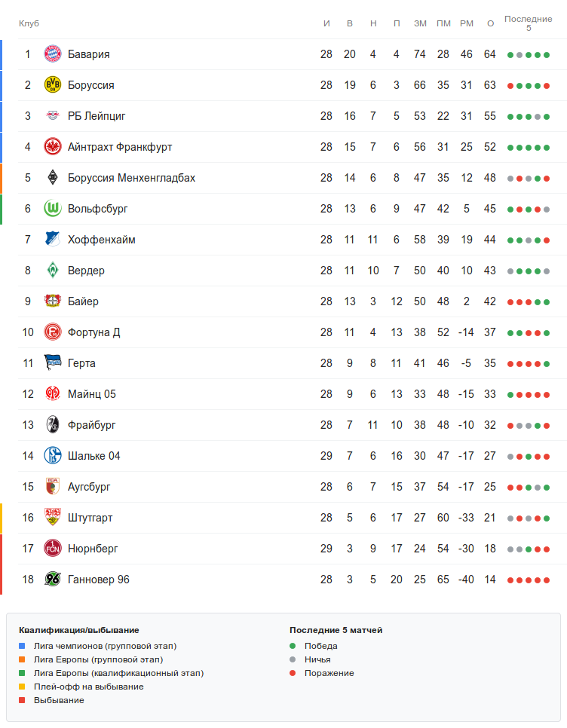Click the red Выбывание legend swatch
The width and height of the screenshot is (567, 728).
point(23,700)
